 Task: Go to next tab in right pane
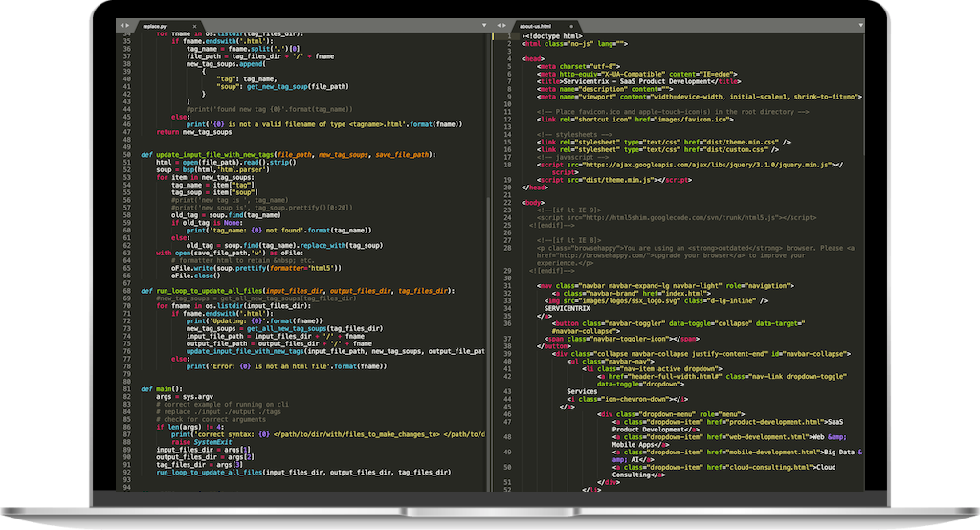(504, 26)
